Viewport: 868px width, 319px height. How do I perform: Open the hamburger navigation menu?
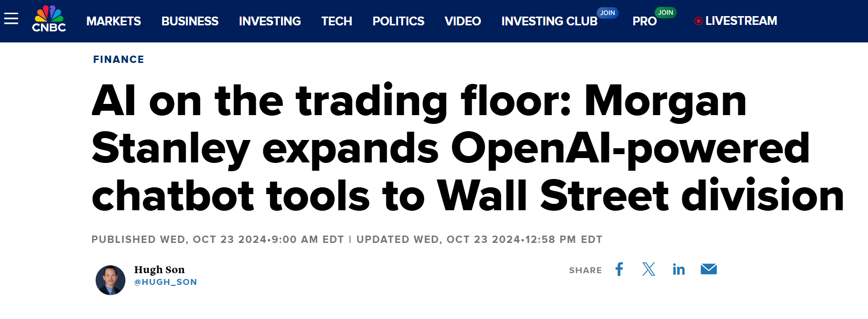click(x=11, y=19)
